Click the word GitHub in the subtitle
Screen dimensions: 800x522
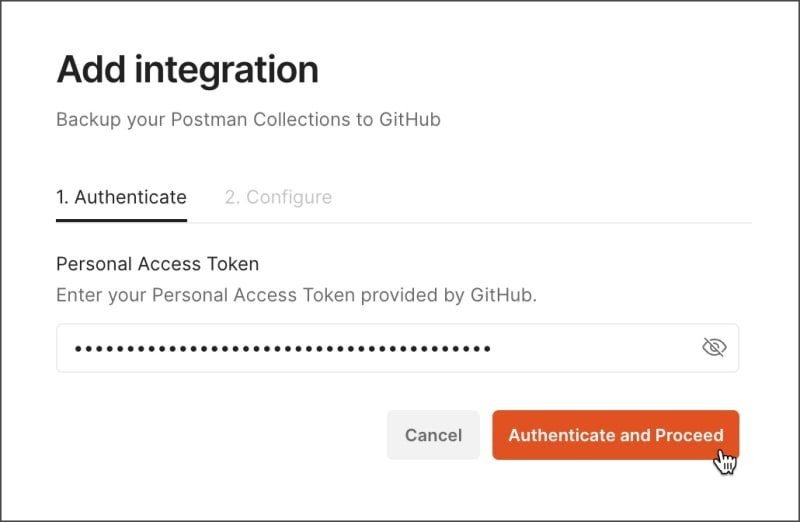[x=410, y=119]
